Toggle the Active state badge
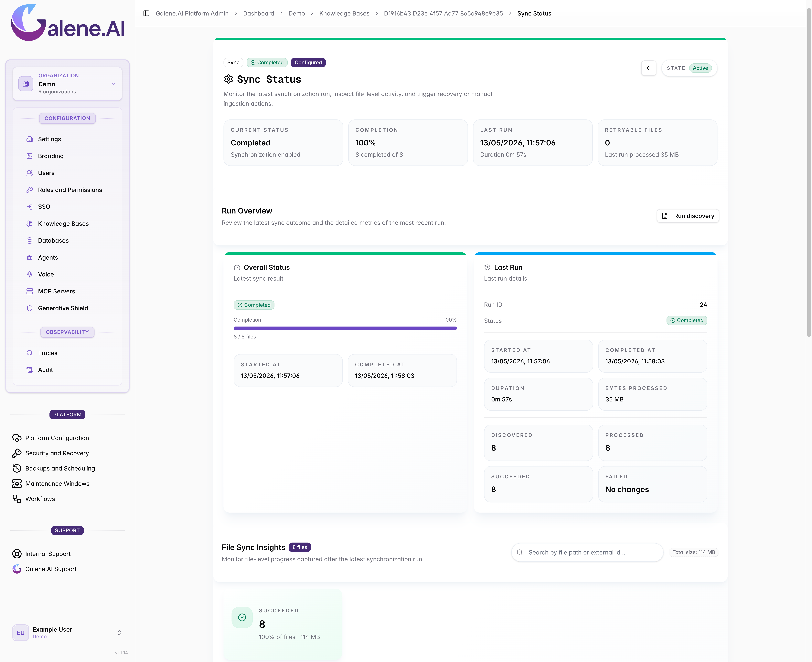 (700, 68)
